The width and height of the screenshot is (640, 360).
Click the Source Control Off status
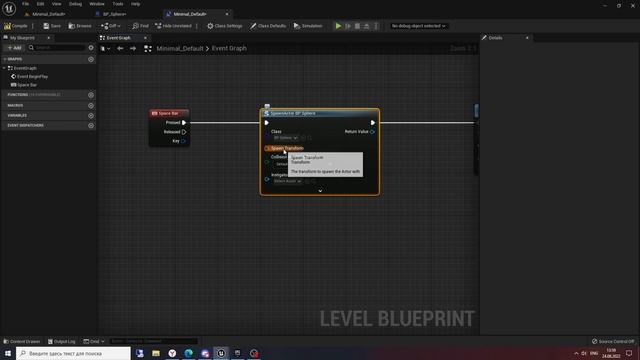pyautogui.click(x=613, y=341)
